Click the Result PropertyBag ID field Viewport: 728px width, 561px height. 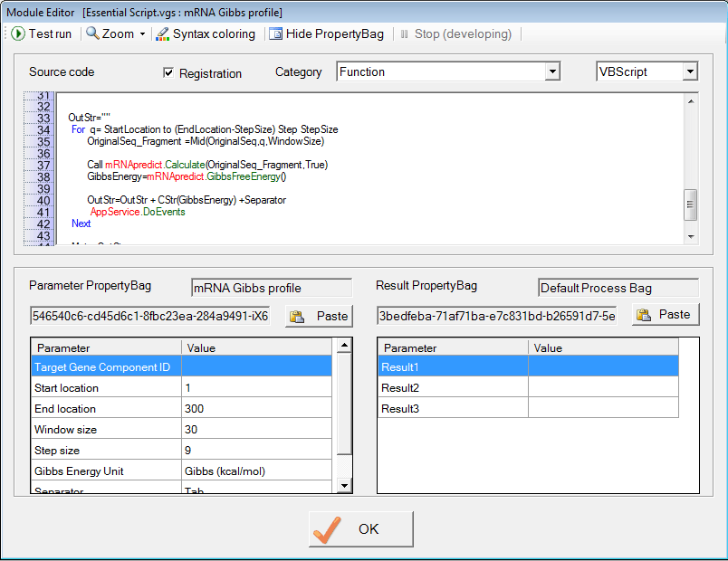pyautogui.click(x=497, y=316)
